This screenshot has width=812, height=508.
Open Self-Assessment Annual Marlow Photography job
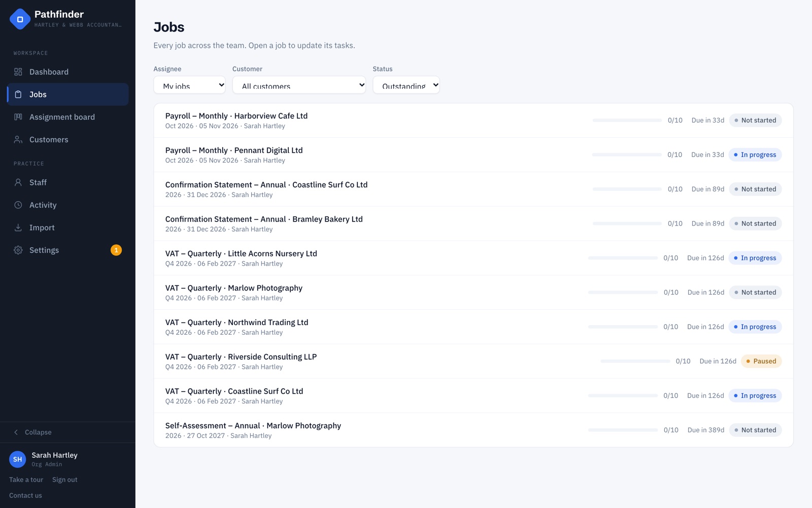473,430
